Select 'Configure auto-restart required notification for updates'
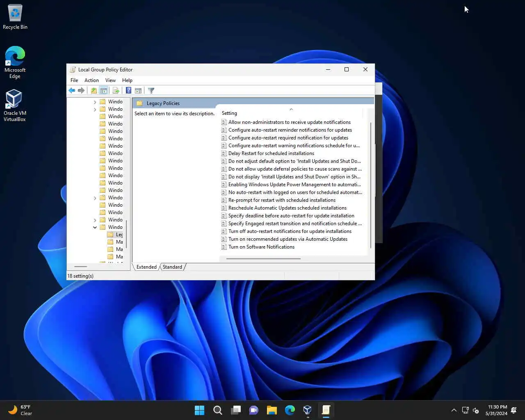 coord(285,138)
